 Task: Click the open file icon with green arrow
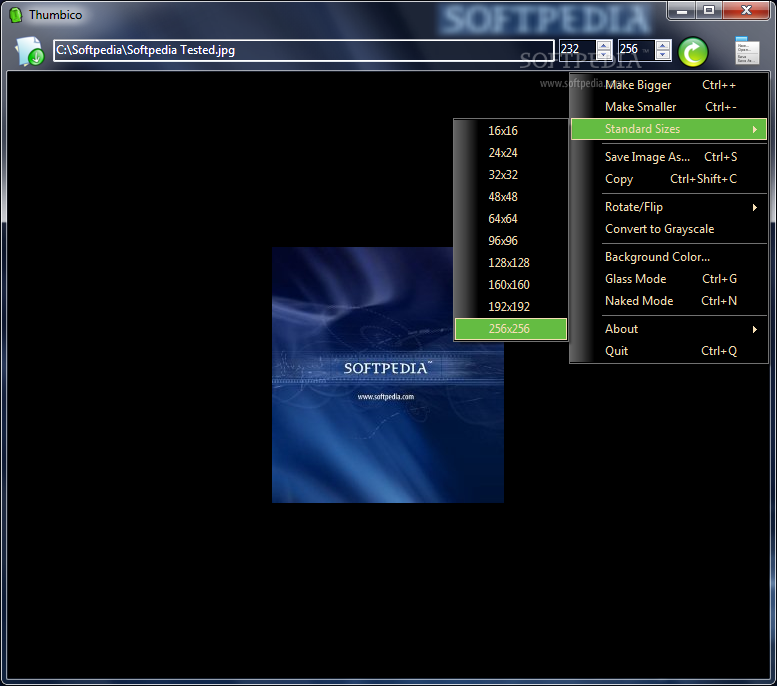30,51
